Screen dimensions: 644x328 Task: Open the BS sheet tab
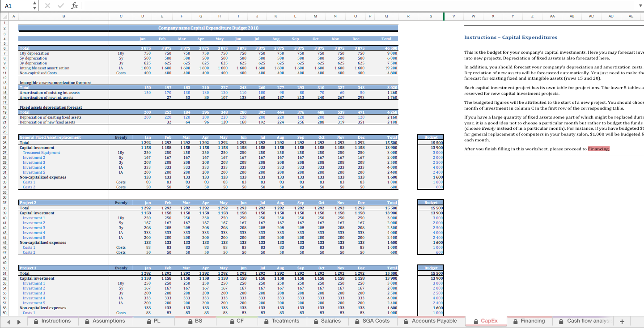tap(195, 321)
